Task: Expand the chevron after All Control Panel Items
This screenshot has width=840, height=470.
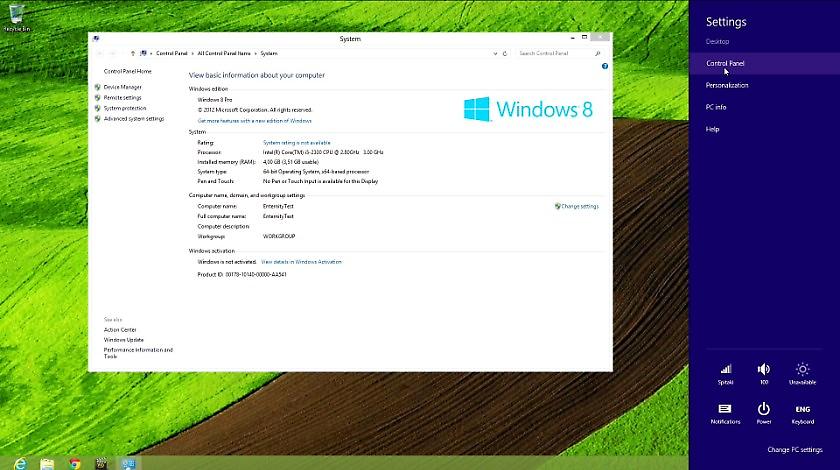Action: point(256,54)
